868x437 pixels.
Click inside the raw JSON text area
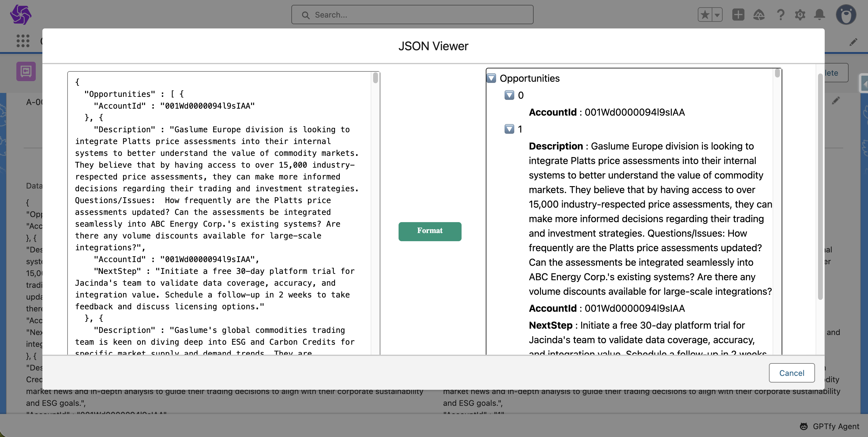219,212
